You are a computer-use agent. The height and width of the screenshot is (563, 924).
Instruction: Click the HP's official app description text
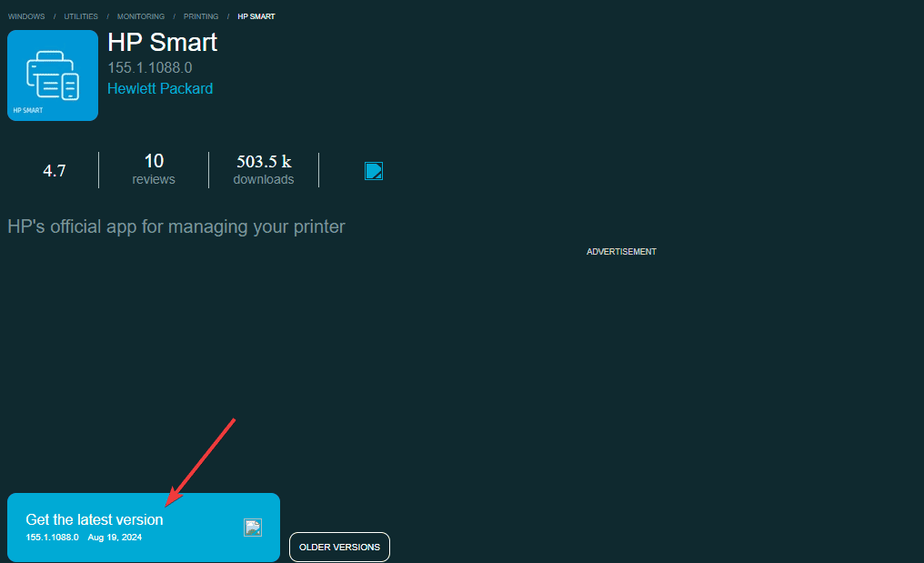176,226
